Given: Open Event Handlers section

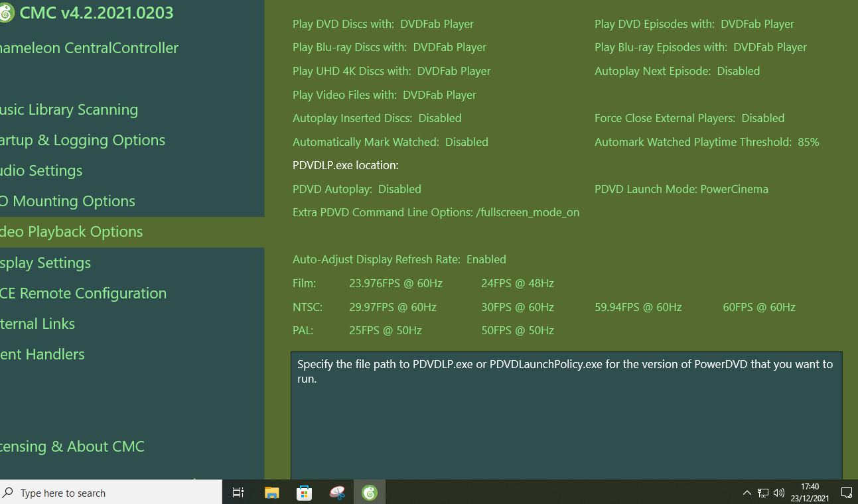Looking at the screenshot, I should [x=42, y=354].
